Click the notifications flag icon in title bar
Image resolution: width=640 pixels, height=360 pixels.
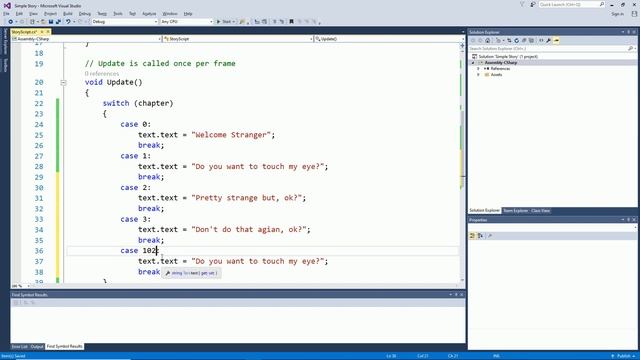pyautogui.click(x=522, y=4)
